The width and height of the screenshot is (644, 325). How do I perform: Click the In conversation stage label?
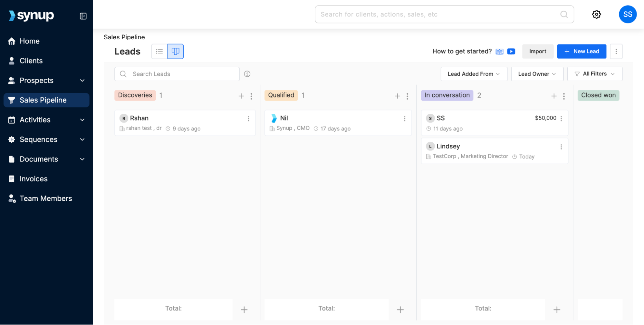[x=447, y=95]
